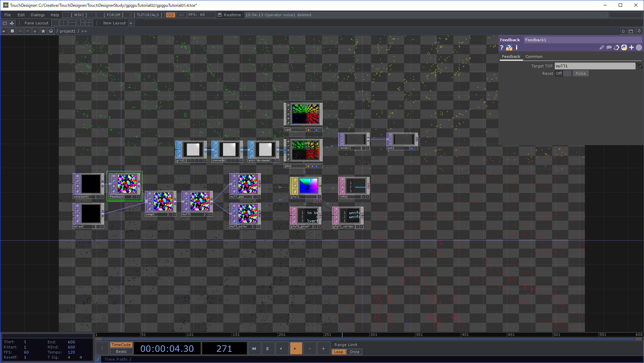Set Range Limit to Loop
The height and width of the screenshot is (363, 644).
point(339,352)
